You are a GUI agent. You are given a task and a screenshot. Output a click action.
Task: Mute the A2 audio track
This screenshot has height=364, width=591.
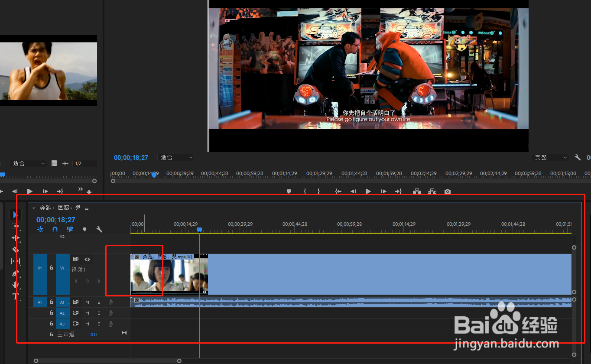pos(87,313)
